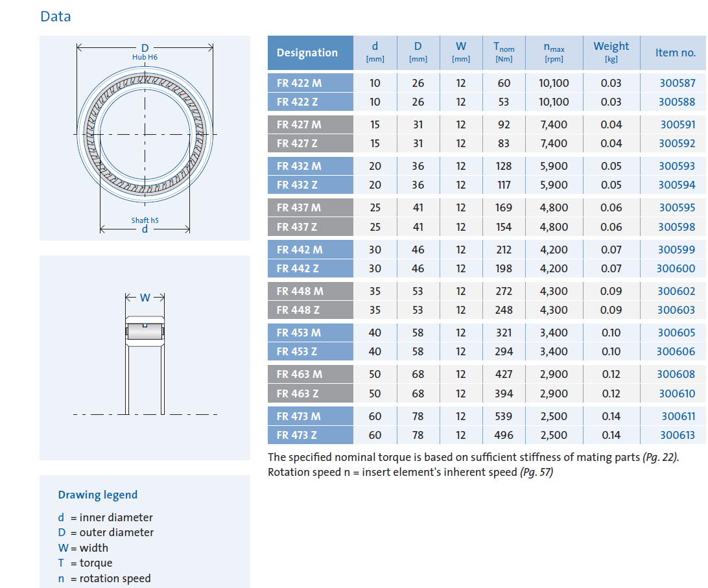Click item number 300603
This screenshot has width=708, height=588.
click(x=676, y=311)
